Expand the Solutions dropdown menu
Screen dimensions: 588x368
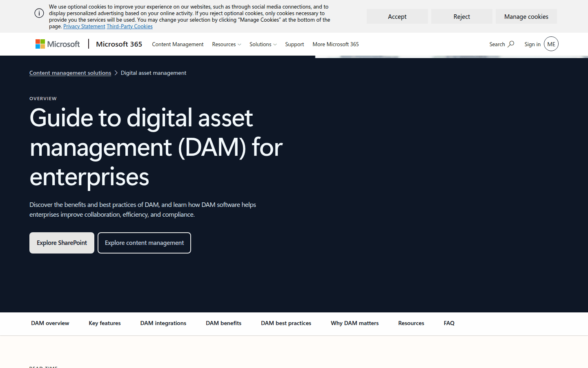[x=263, y=44]
